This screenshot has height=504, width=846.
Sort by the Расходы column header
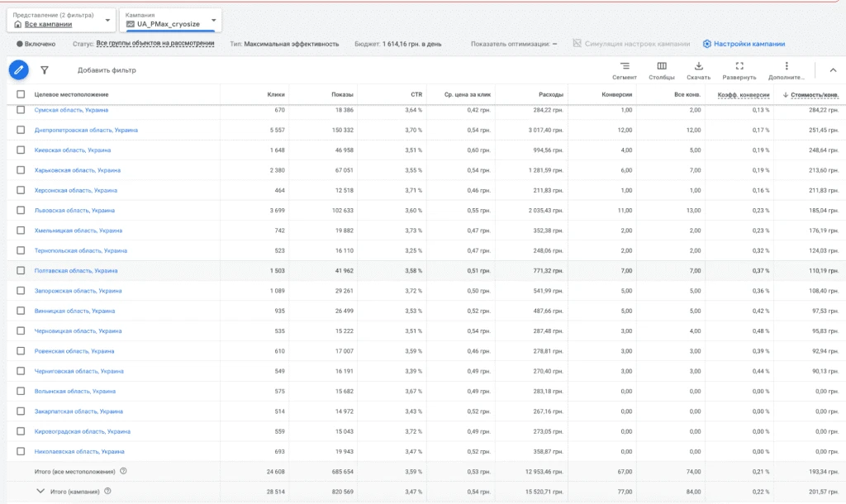[x=551, y=94]
